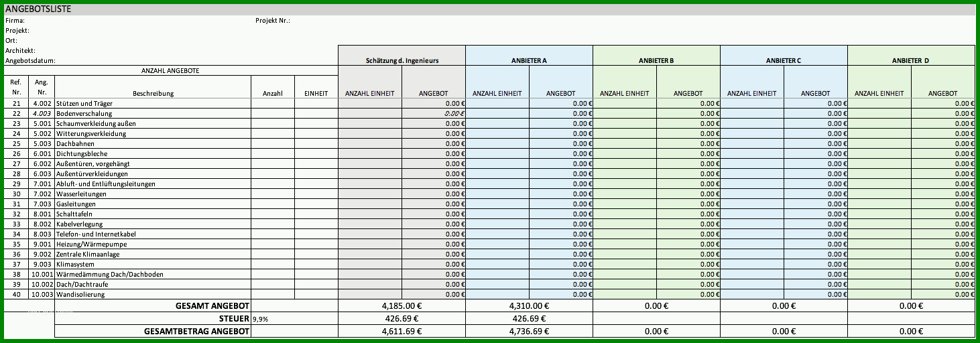This screenshot has height=343, width=980.
Task: Select the Stützen und Träger row
Action: tap(489, 103)
